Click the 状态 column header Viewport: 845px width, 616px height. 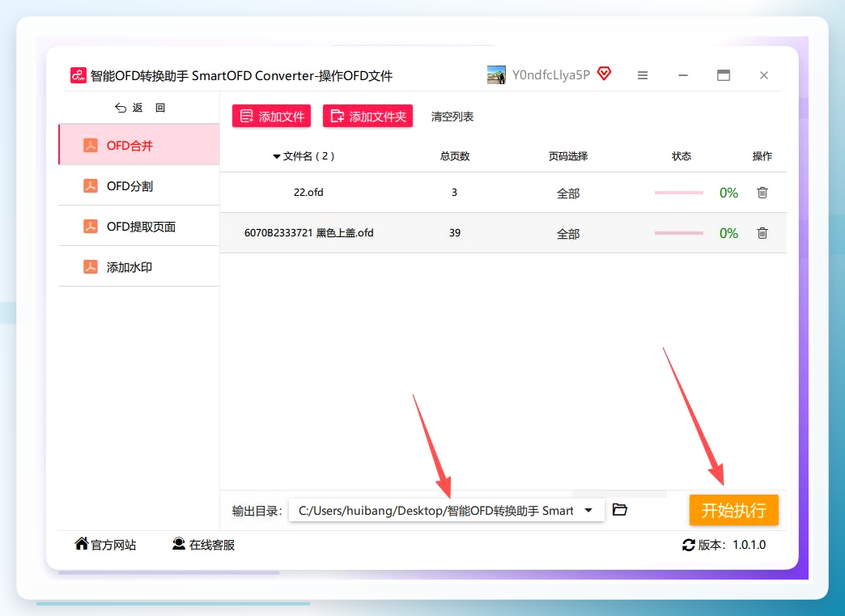[x=682, y=156]
